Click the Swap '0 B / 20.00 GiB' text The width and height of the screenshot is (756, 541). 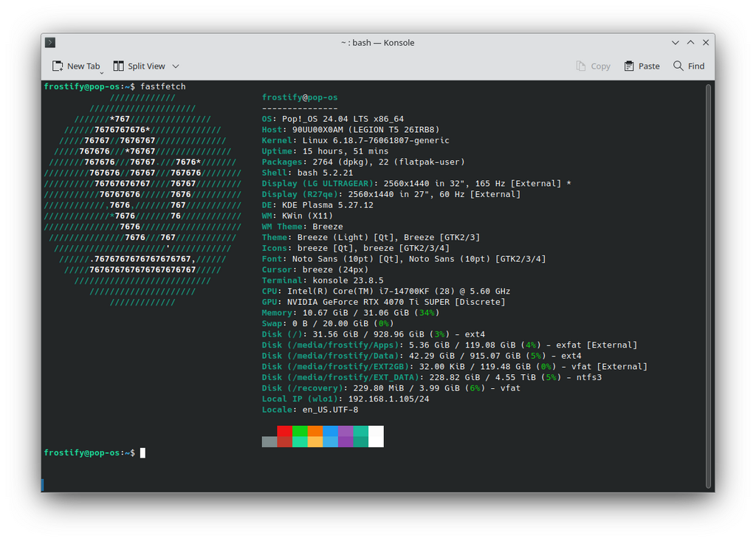tap(330, 323)
